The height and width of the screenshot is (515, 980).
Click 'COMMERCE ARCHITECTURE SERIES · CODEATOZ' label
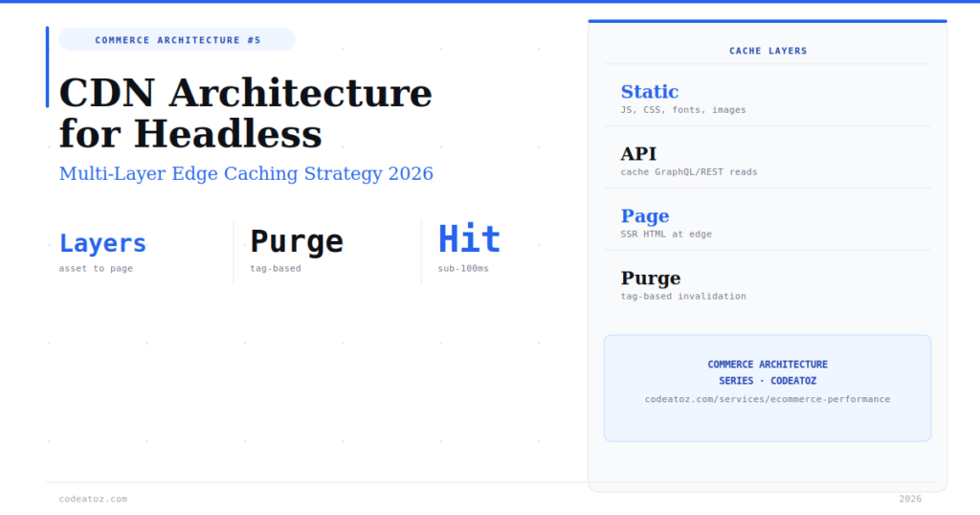pos(768,372)
